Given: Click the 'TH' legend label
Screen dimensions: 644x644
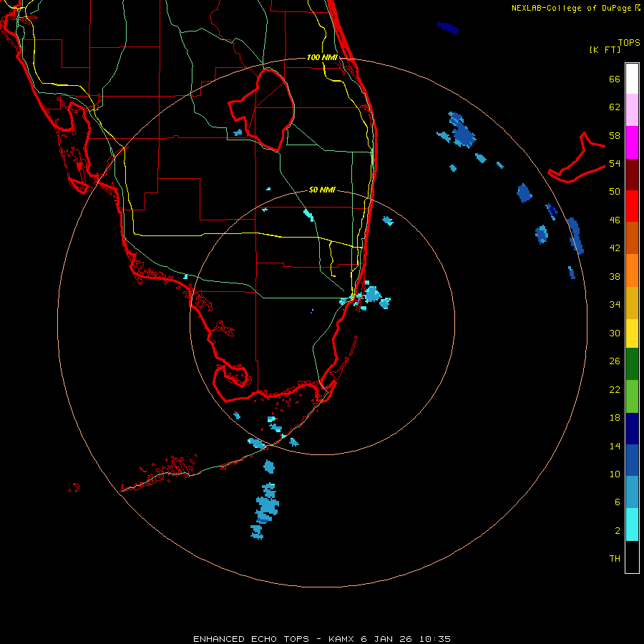Looking at the screenshot, I should (615, 559).
